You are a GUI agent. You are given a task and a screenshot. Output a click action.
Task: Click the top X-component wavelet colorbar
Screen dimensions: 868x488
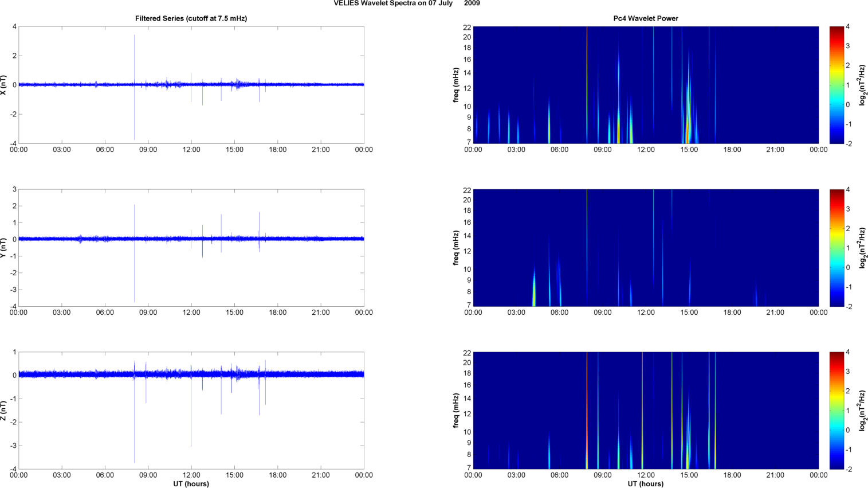tap(836, 85)
